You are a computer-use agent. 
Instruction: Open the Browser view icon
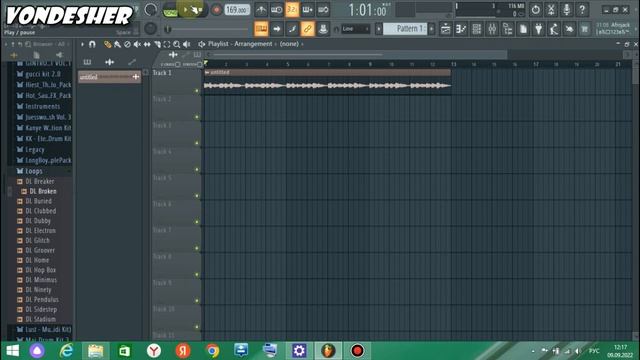[x=507, y=29]
